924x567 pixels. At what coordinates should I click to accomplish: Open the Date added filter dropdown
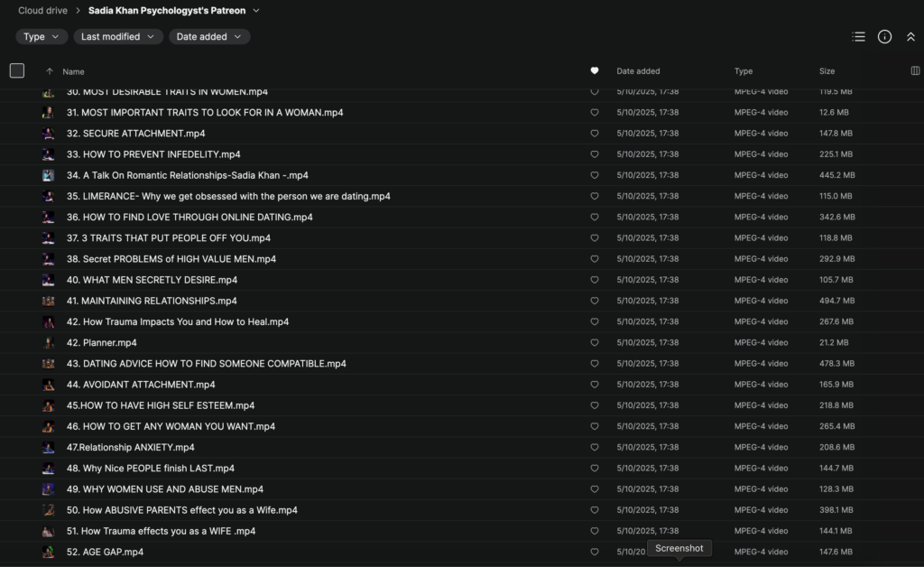coord(209,37)
